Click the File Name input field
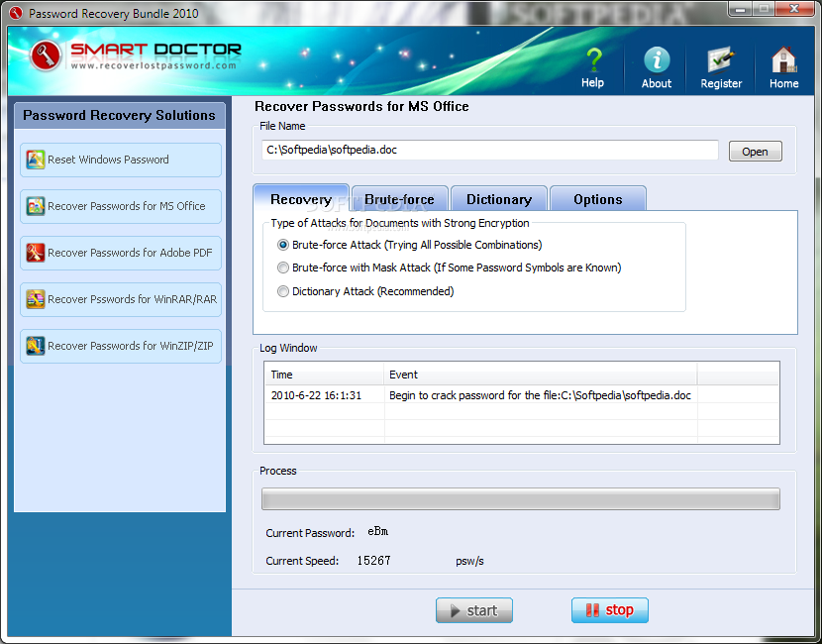 [489, 150]
